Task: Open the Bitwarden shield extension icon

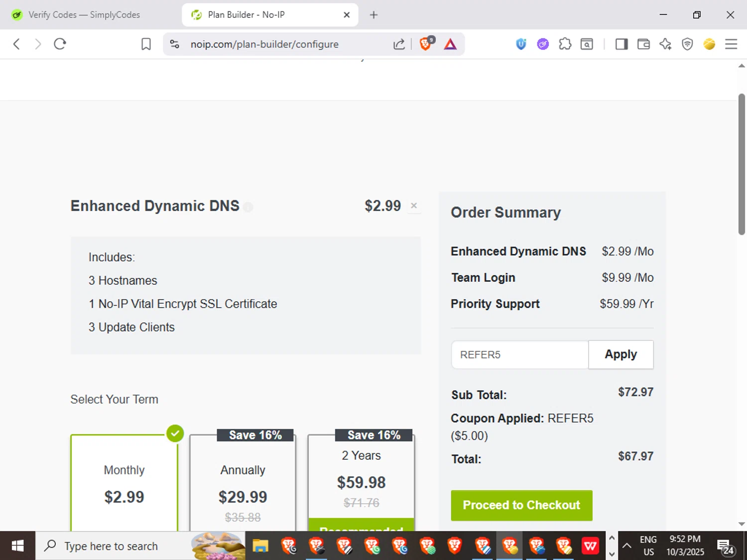Action: click(521, 44)
